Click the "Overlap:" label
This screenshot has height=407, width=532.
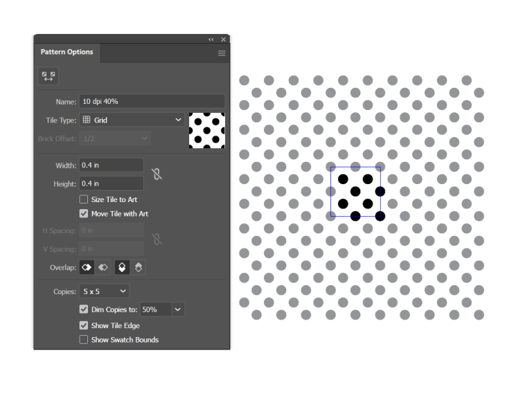[63, 268]
